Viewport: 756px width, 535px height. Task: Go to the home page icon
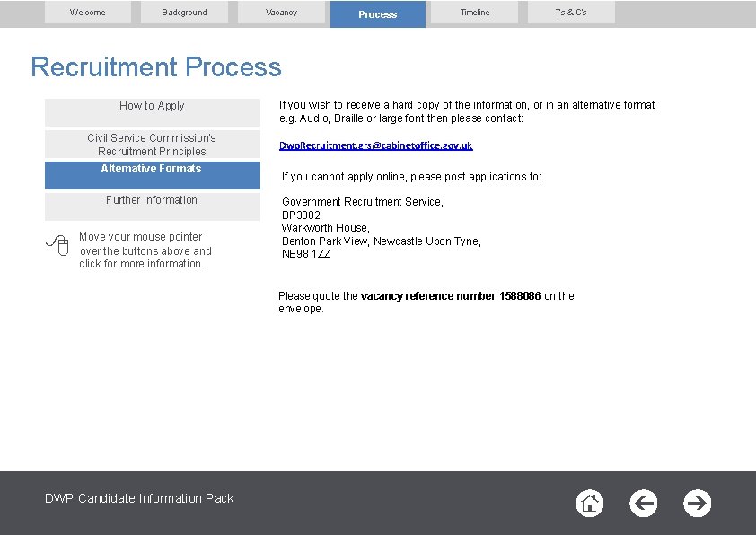(x=589, y=504)
